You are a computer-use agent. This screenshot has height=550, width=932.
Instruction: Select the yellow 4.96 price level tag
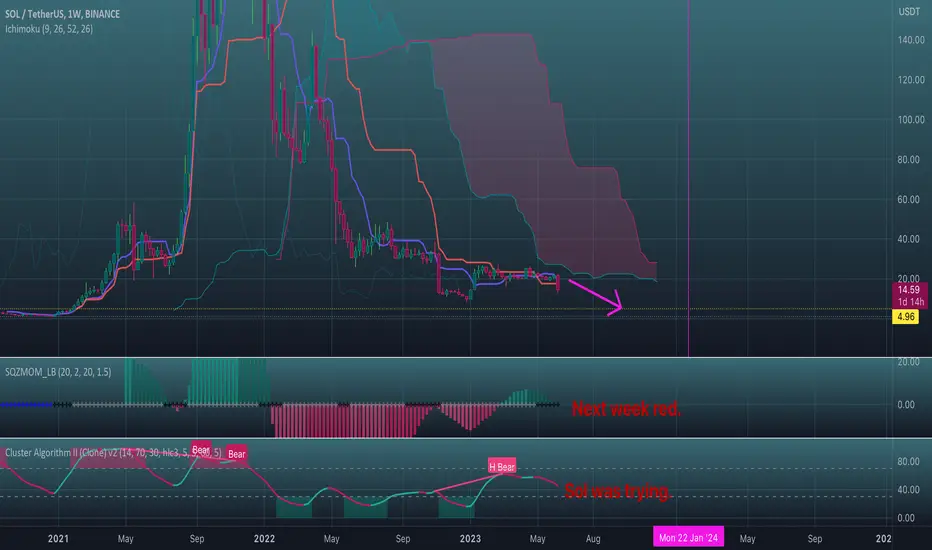point(906,316)
